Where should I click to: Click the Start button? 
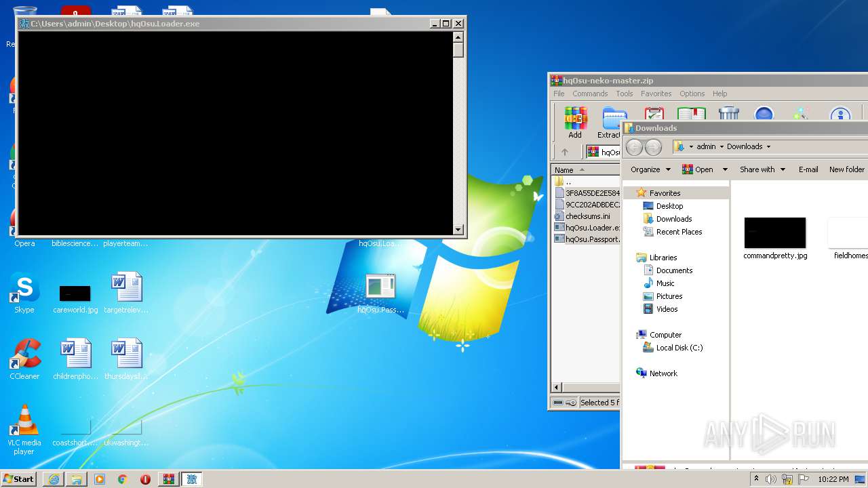(18, 479)
